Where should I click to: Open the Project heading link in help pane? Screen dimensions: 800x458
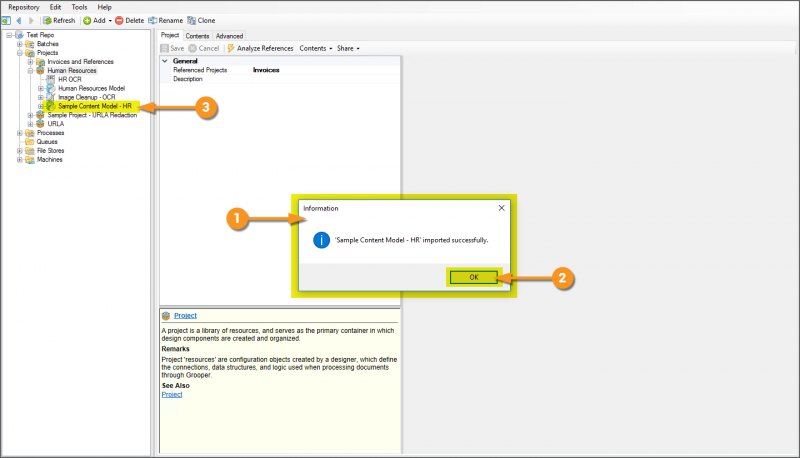pos(185,316)
